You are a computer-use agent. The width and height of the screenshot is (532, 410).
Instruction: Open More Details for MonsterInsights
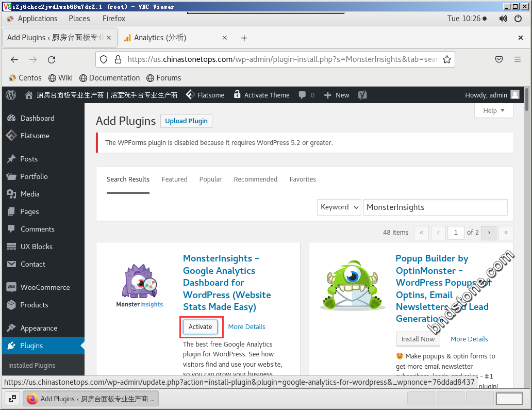246,327
